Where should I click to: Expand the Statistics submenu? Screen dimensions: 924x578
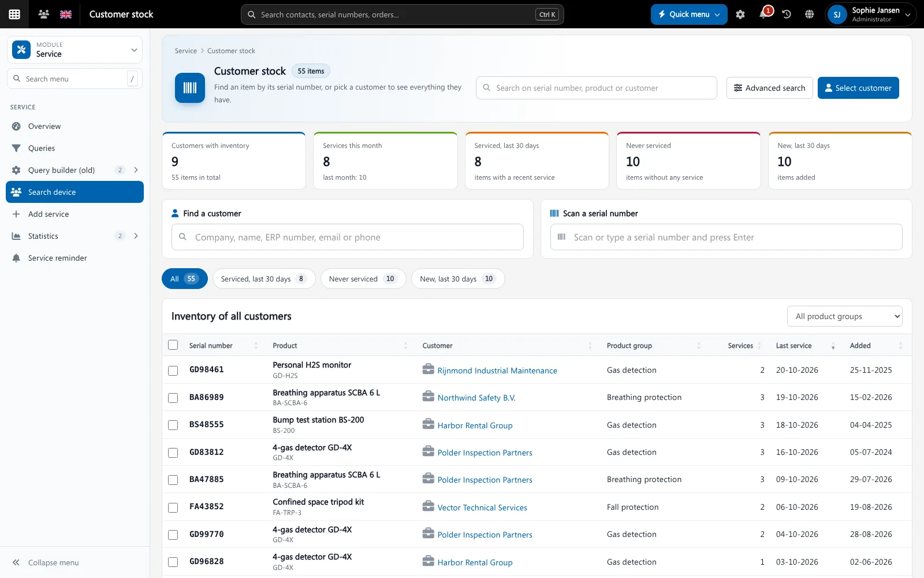point(136,236)
